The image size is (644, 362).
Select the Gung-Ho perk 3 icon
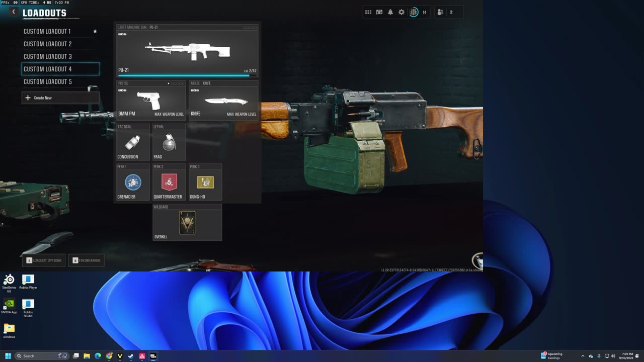(x=205, y=182)
